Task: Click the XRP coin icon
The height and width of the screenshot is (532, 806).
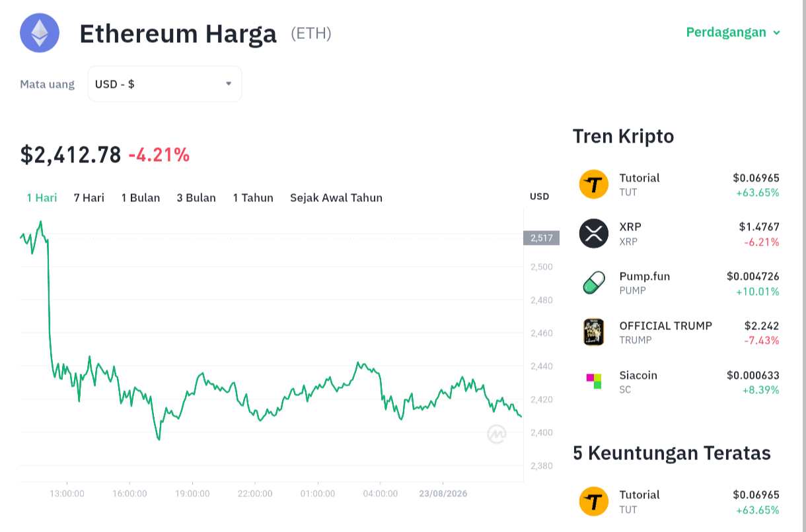Action: point(593,233)
